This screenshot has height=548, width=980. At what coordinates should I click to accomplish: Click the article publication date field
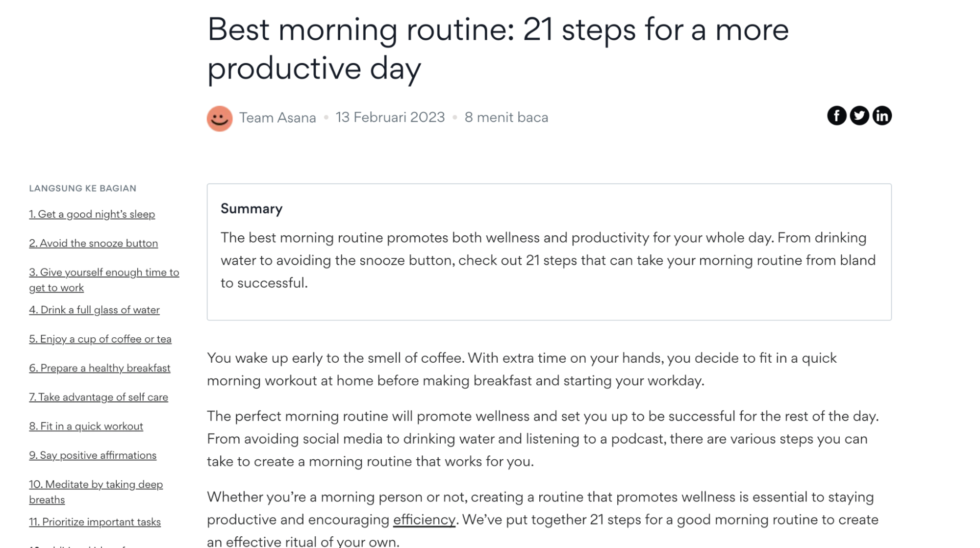390,117
